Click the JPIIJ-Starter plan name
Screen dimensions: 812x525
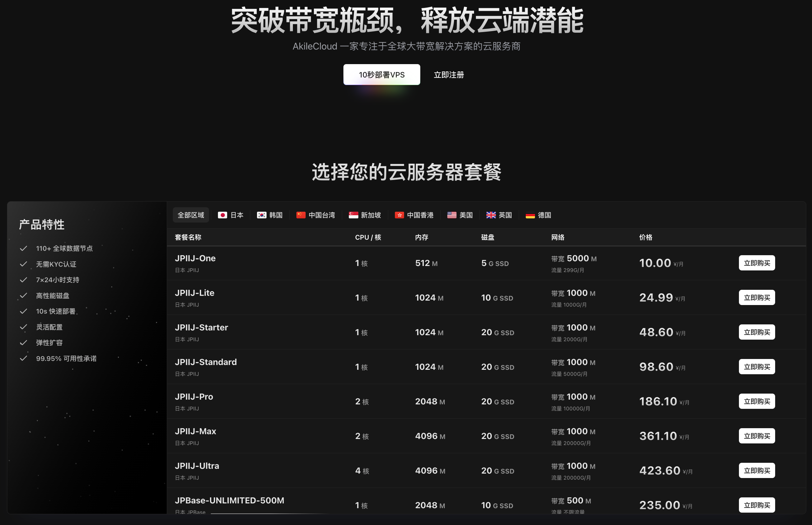[201, 328]
